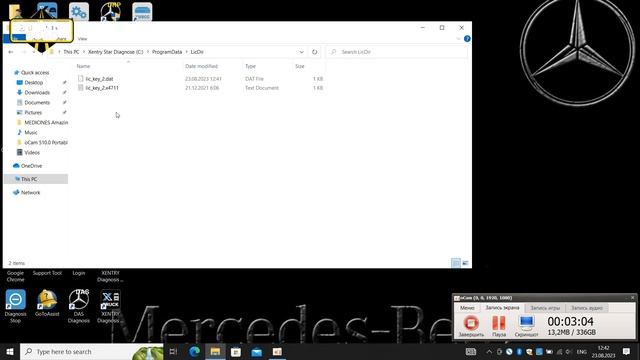Open Explorer help question-mark icon
The height and width of the screenshot is (360, 640).
point(467,39)
